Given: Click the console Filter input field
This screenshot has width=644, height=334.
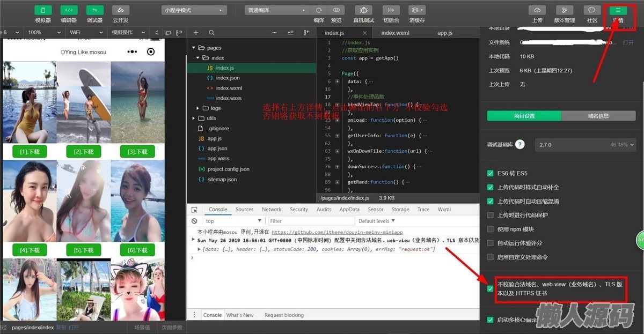Looking at the screenshot, I should [x=310, y=221].
